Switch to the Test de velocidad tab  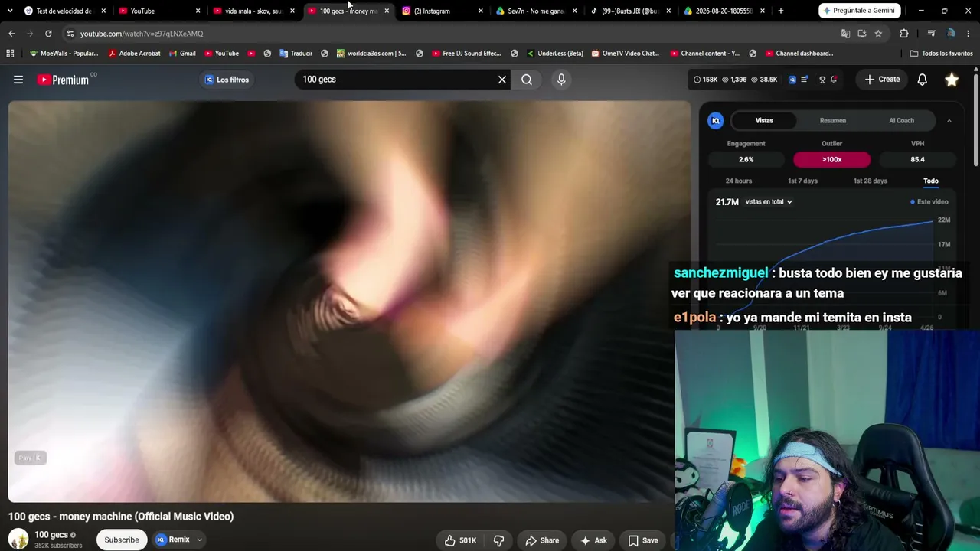click(64, 11)
